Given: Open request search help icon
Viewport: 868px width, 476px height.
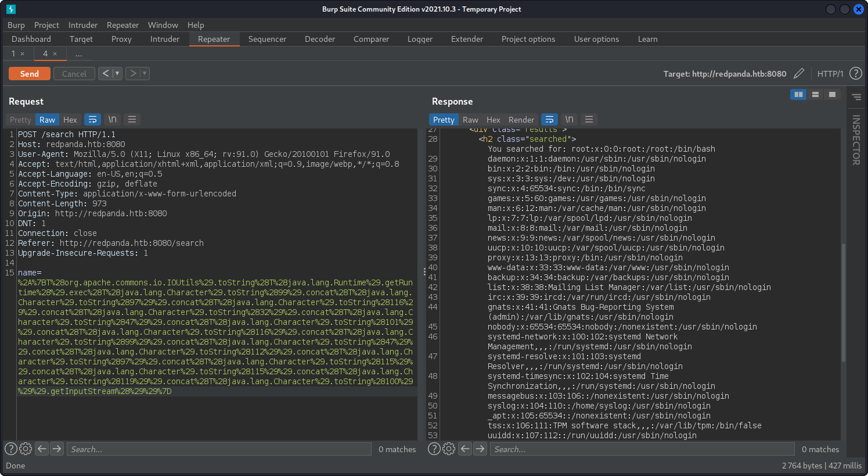Looking at the screenshot, I should (x=11, y=449).
